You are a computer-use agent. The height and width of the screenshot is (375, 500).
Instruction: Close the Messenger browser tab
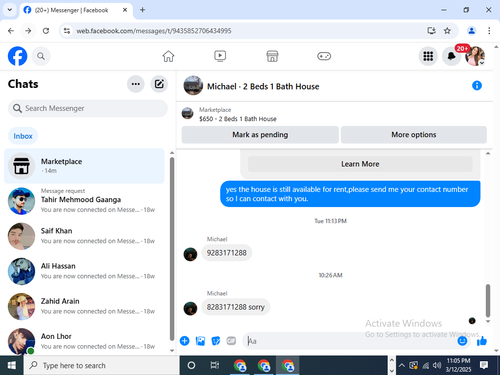(125, 10)
